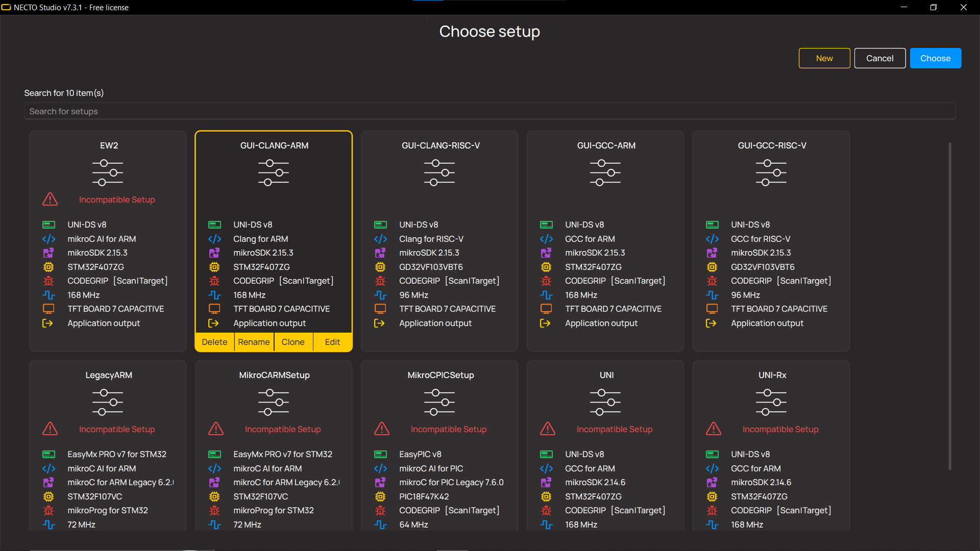Image resolution: width=980 pixels, height=551 pixels.
Task: Click the clock icon next to 96 MHz in GUI-CLANG-RISC-V
Action: [x=380, y=295]
